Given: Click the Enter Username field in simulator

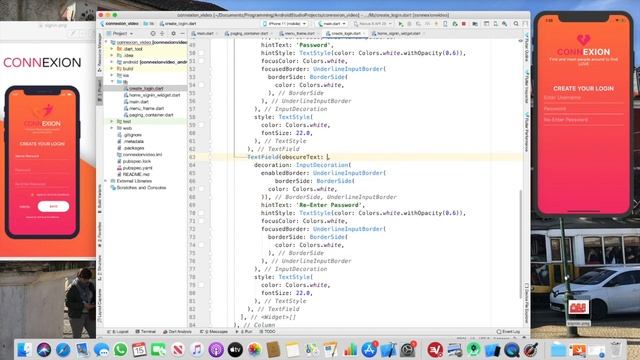Looking at the screenshot, I should pyautogui.click(x=583, y=98).
